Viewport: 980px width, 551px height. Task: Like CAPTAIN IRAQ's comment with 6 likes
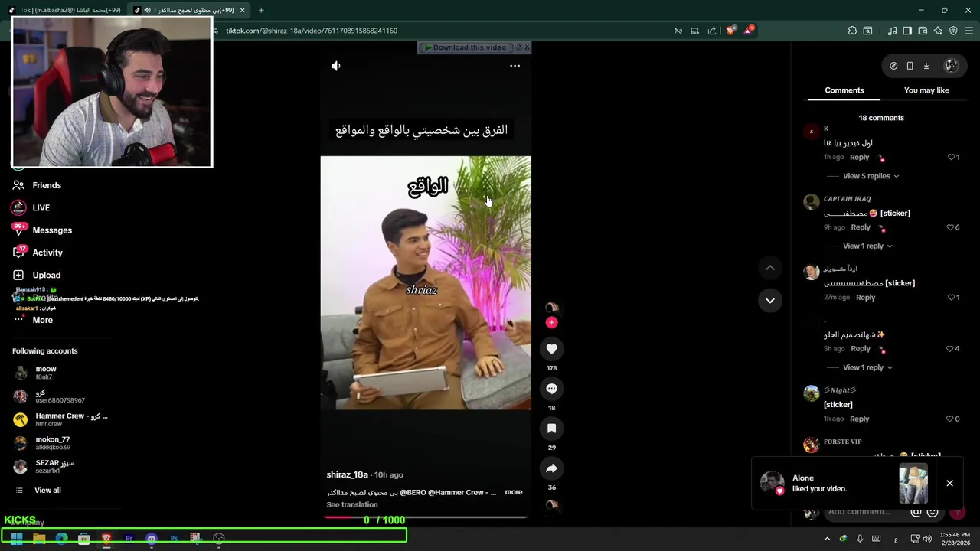tap(951, 227)
